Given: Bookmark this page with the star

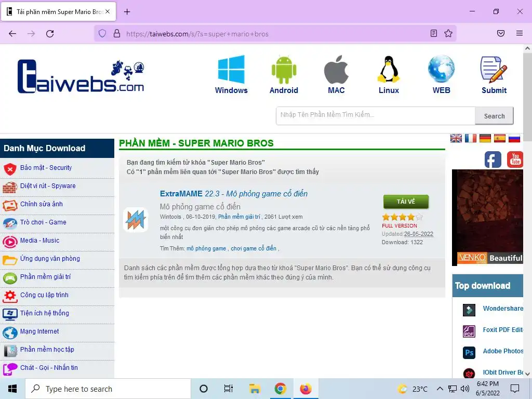Looking at the screenshot, I should tap(448, 34).
